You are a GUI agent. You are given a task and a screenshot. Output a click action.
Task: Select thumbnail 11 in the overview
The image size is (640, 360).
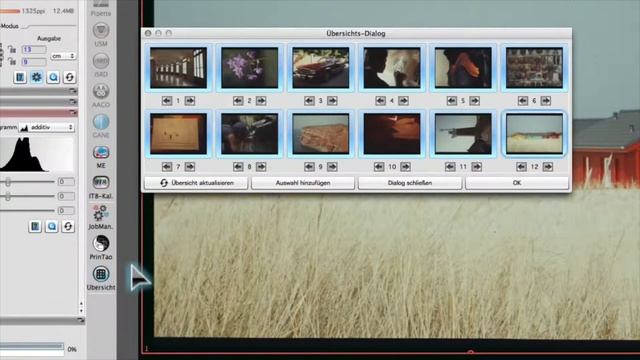pos(463,134)
